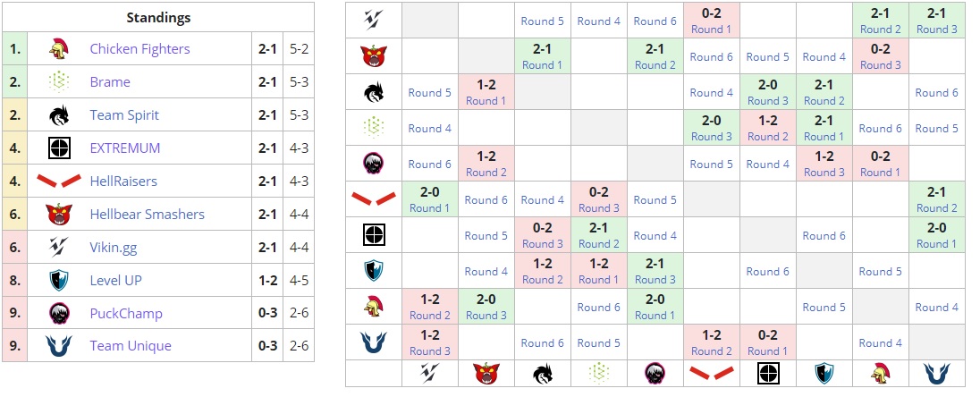Click Team Unique logo in Standings table
This screenshot has height=397, width=980.
(58, 346)
